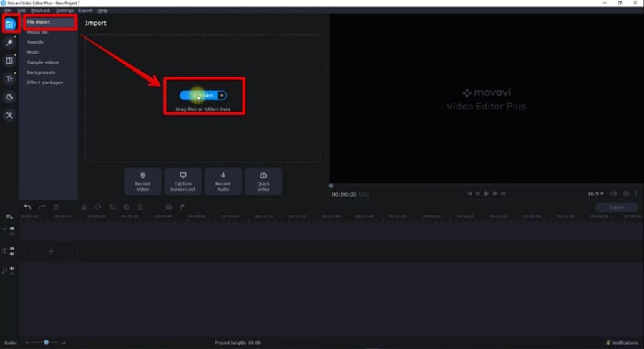This screenshot has height=349, width=644.
Task: Click the Export button
Action: (x=617, y=207)
